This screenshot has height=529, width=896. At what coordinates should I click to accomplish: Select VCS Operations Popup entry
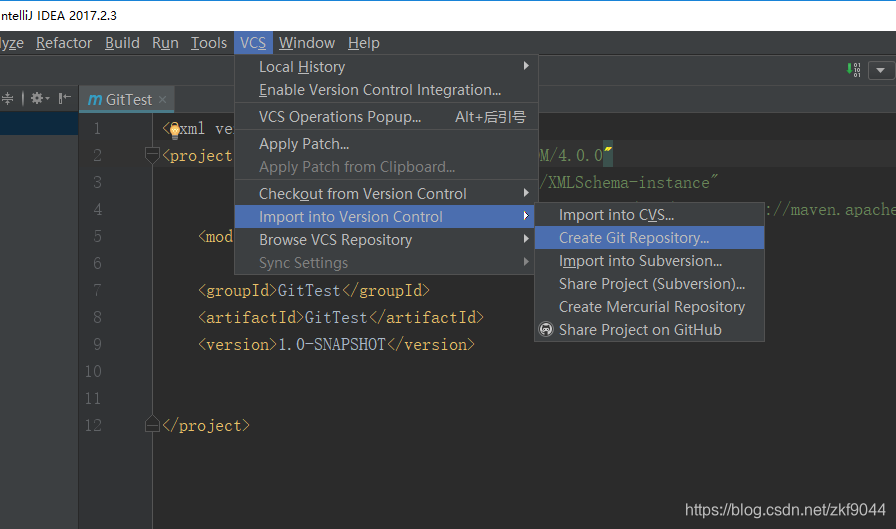[x=386, y=117]
